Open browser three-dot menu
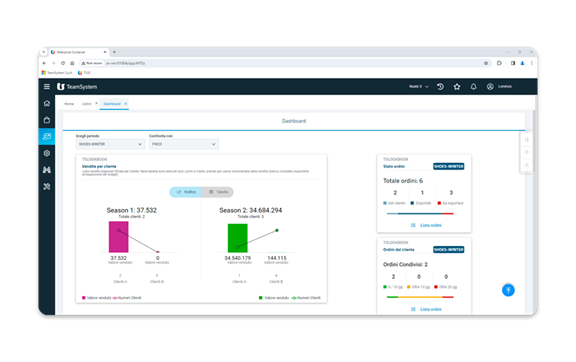Image resolution: width=576 pixels, height=362 pixels. point(532,63)
